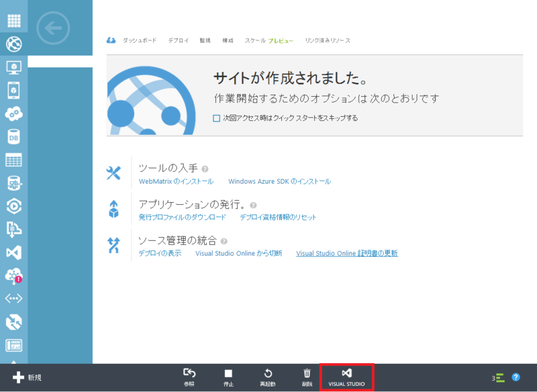Click the back arrow navigation circle
Screen dimensions: 537x392
52,30
